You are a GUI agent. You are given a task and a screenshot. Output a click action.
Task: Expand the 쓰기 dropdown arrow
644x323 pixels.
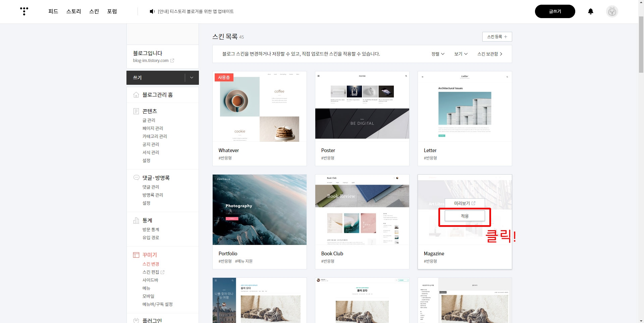click(x=192, y=77)
